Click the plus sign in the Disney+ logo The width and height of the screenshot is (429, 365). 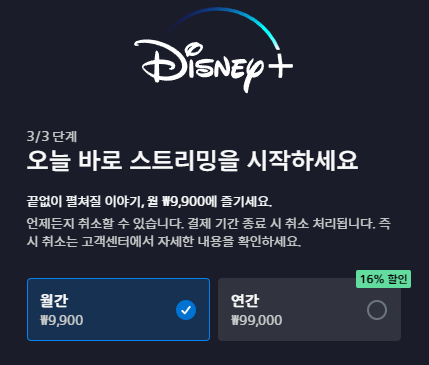(281, 65)
